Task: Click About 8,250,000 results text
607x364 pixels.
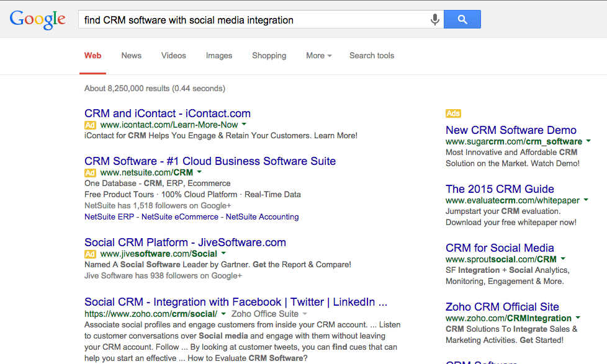Action: click(x=155, y=89)
